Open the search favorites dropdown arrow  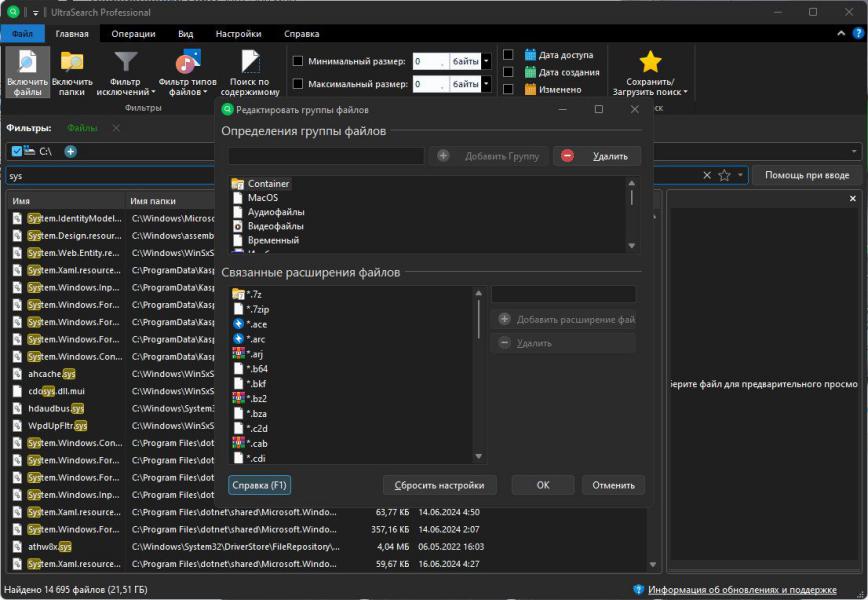740,175
